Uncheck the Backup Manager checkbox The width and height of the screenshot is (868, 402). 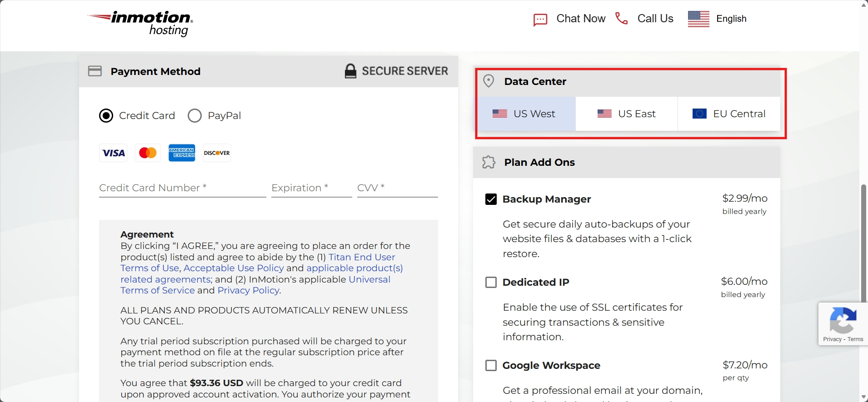[x=491, y=199]
